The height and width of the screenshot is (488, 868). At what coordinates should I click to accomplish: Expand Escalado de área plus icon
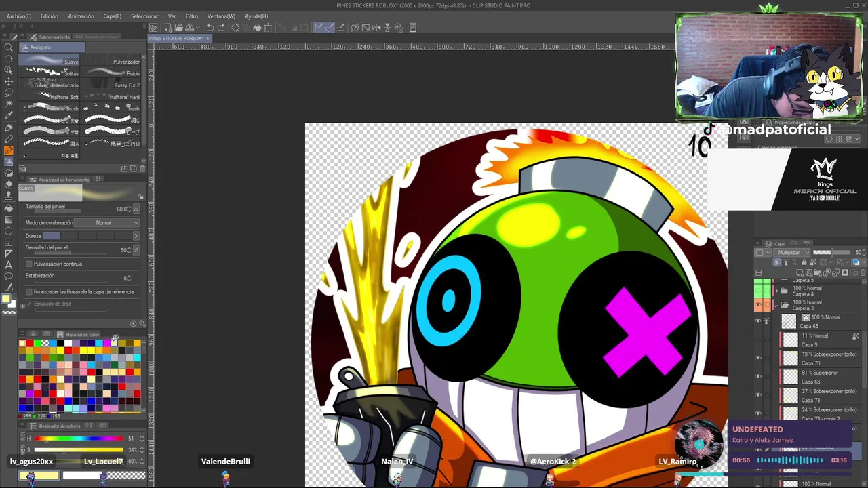tap(22, 305)
